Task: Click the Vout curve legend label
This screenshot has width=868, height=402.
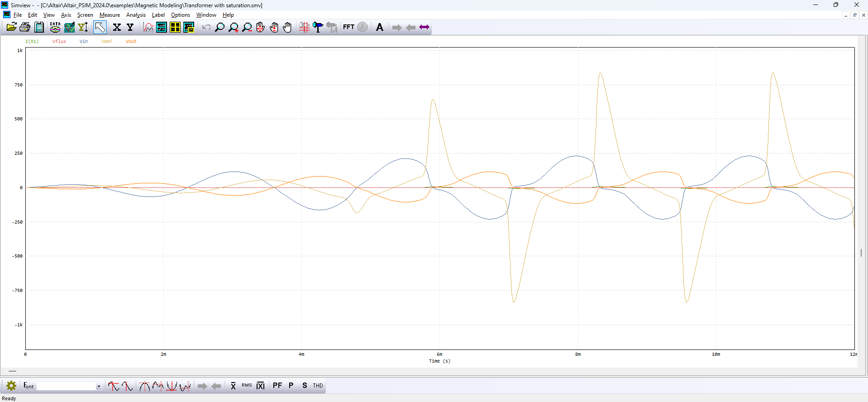Action: tap(131, 41)
